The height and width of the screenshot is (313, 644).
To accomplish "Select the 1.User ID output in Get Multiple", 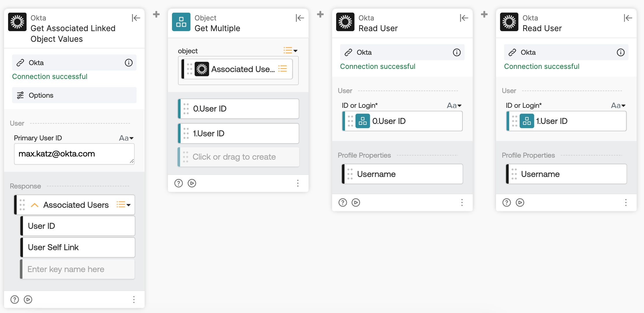I will [238, 133].
